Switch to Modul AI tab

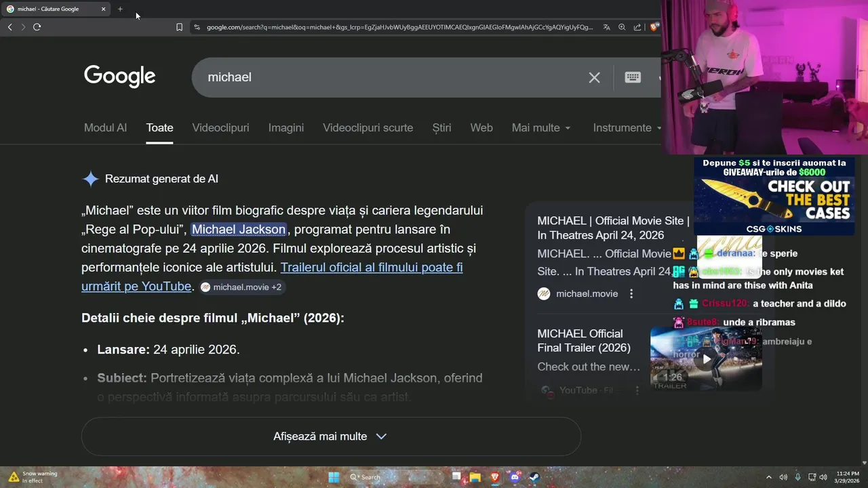click(x=105, y=127)
